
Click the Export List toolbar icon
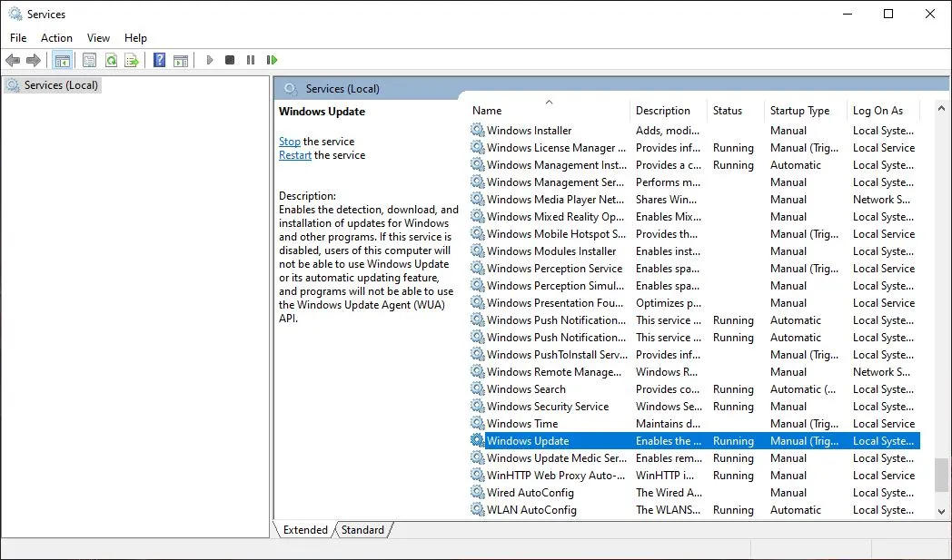pos(132,60)
